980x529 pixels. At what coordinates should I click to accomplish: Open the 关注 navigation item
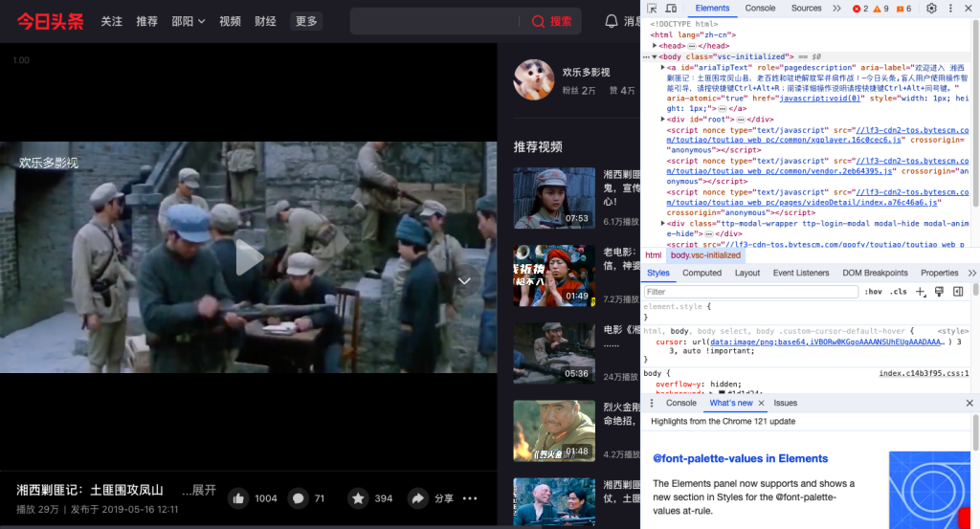[x=111, y=21]
